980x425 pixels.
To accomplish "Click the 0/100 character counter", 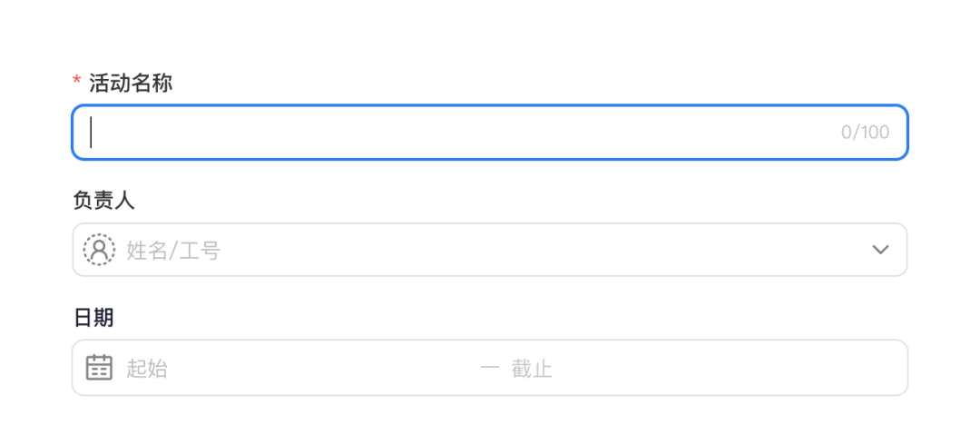I will [865, 133].
